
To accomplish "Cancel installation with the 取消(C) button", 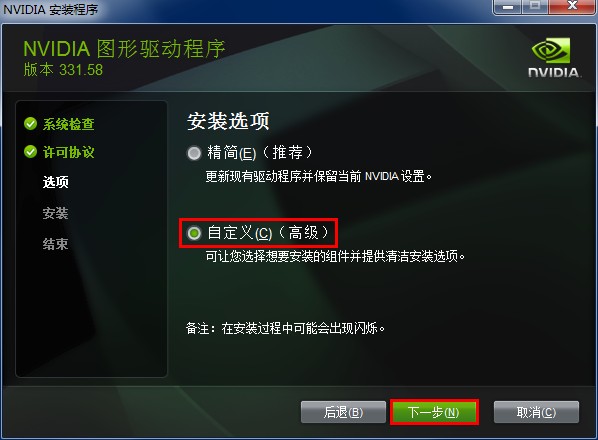I will pos(536,412).
